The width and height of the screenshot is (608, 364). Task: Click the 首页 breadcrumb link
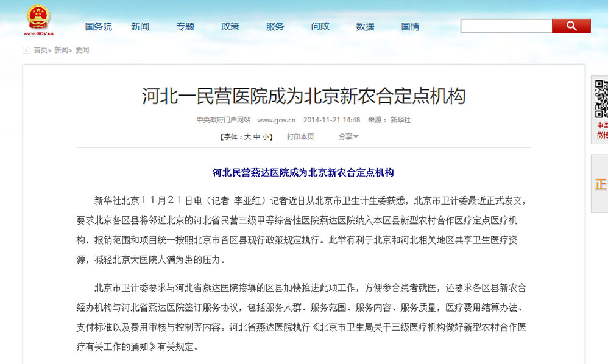tap(40, 50)
